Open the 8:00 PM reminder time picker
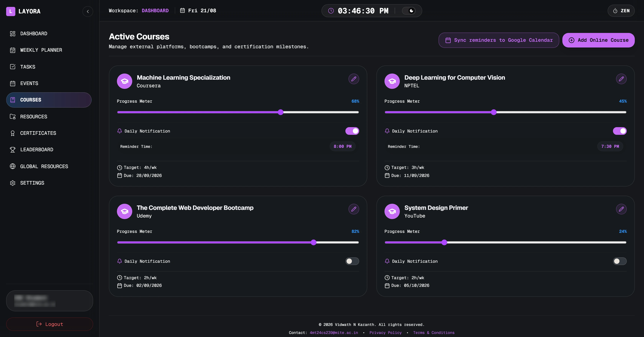This screenshot has width=644, height=337. tap(343, 146)
